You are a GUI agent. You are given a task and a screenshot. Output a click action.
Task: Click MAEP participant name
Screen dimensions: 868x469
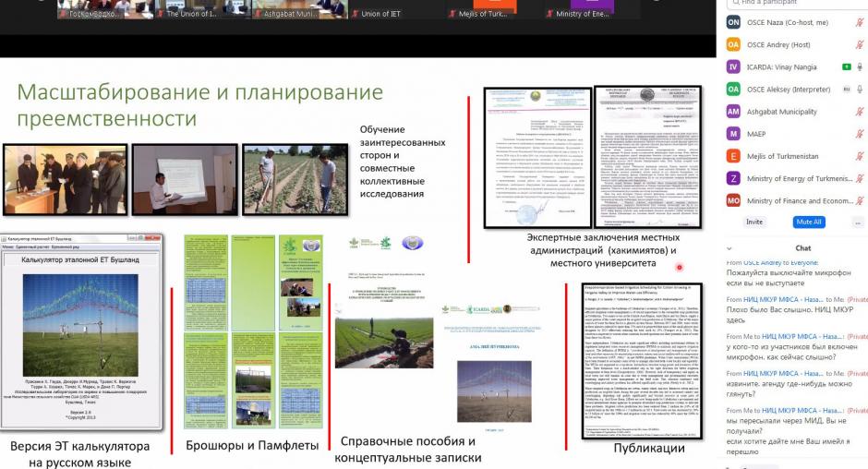tap(756, 134)
